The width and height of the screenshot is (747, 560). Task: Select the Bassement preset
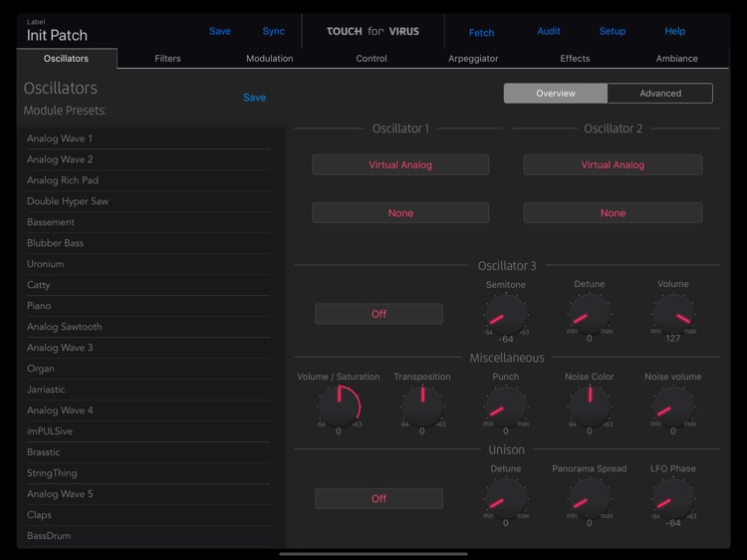[148, 222]
